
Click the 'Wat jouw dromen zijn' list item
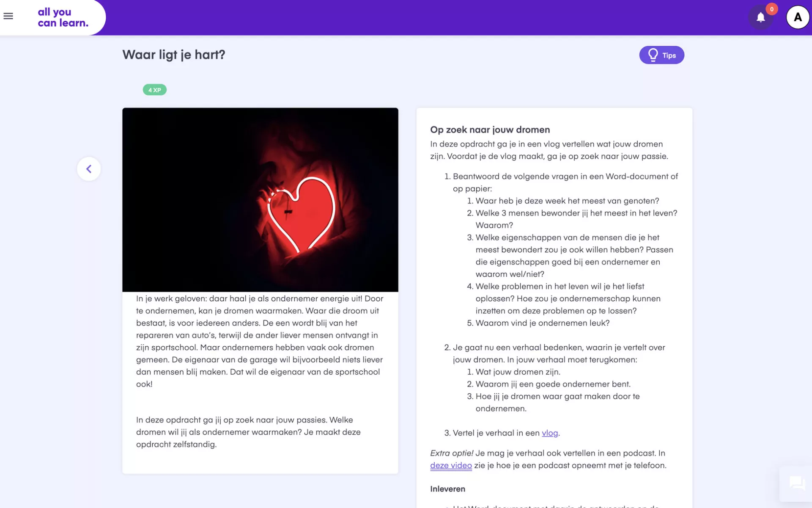[x=518, y=372]
